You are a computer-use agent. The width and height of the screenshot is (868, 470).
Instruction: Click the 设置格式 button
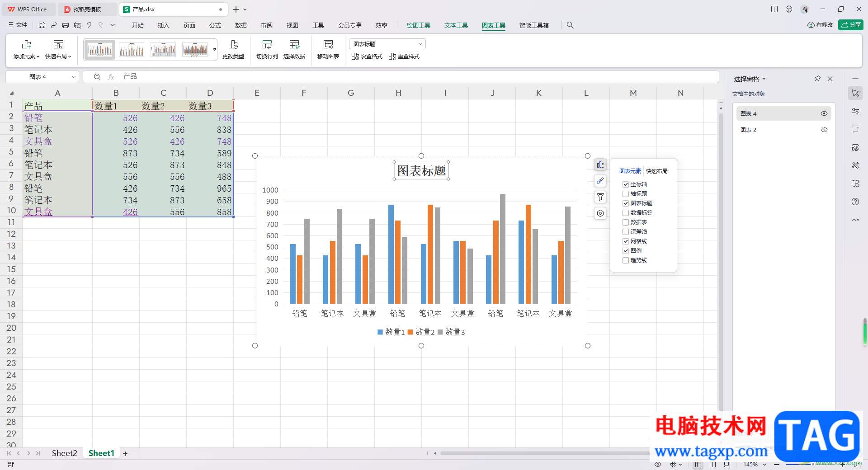[x=367, y=56]
